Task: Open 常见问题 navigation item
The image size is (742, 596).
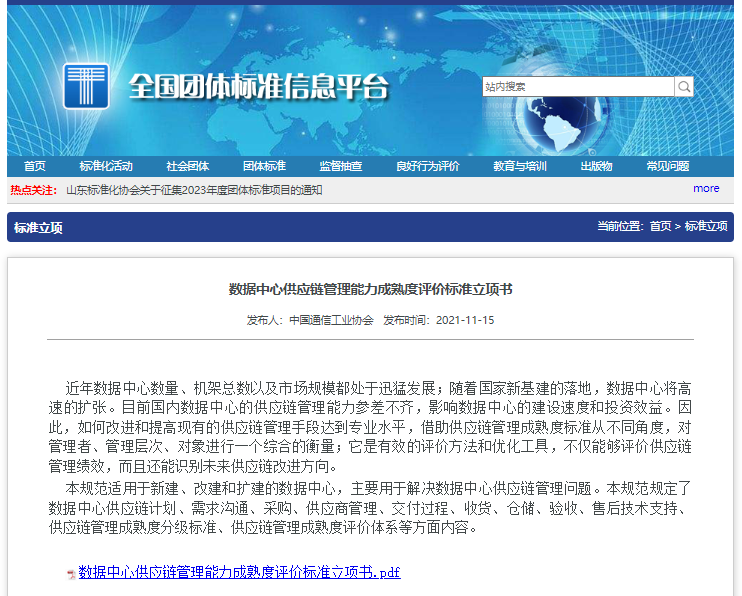Action: click(x=668, y=166)
